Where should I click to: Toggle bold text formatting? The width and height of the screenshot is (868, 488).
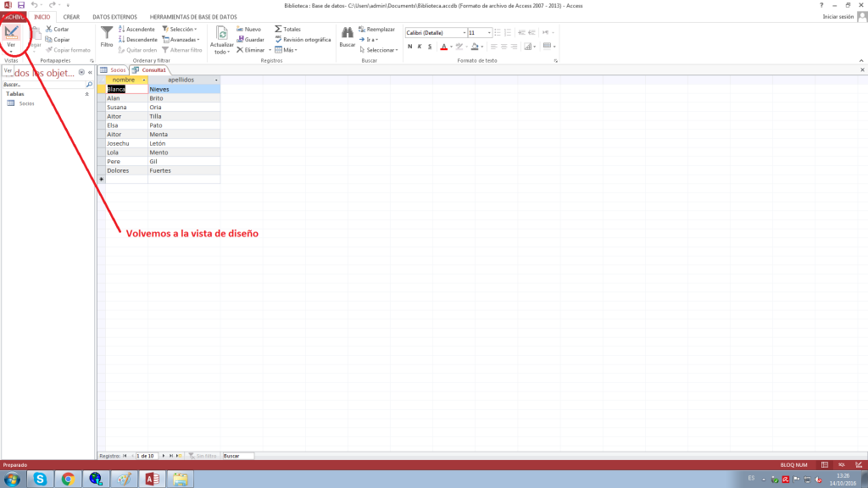click(x=409, y=47)
